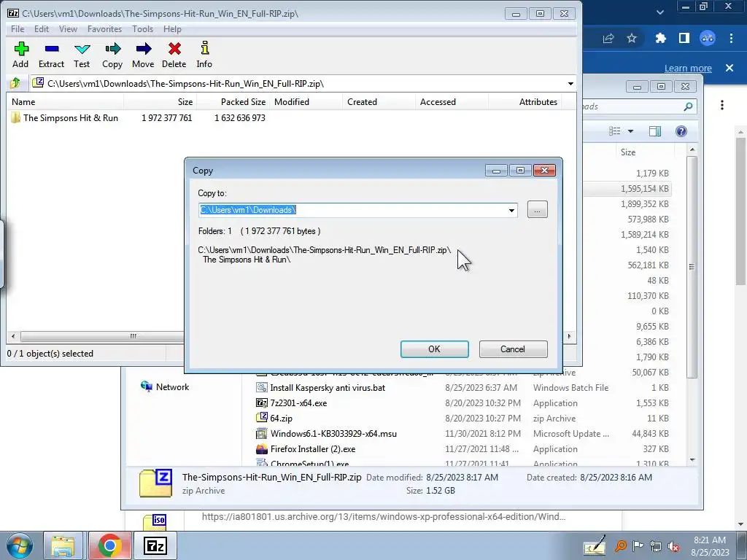Open Explorer help question mark icon
Image resolution: width=747 pixels, height=560 pixels.
click(681, 131)
